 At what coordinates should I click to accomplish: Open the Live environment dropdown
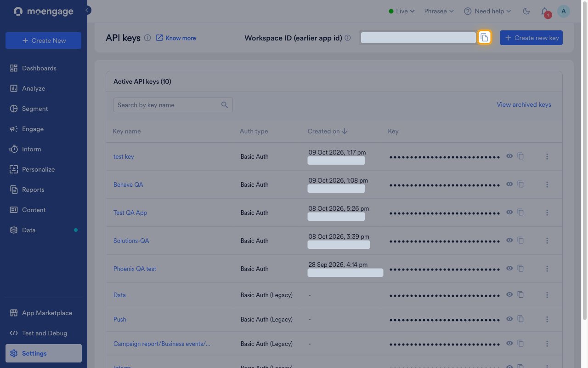402,11
